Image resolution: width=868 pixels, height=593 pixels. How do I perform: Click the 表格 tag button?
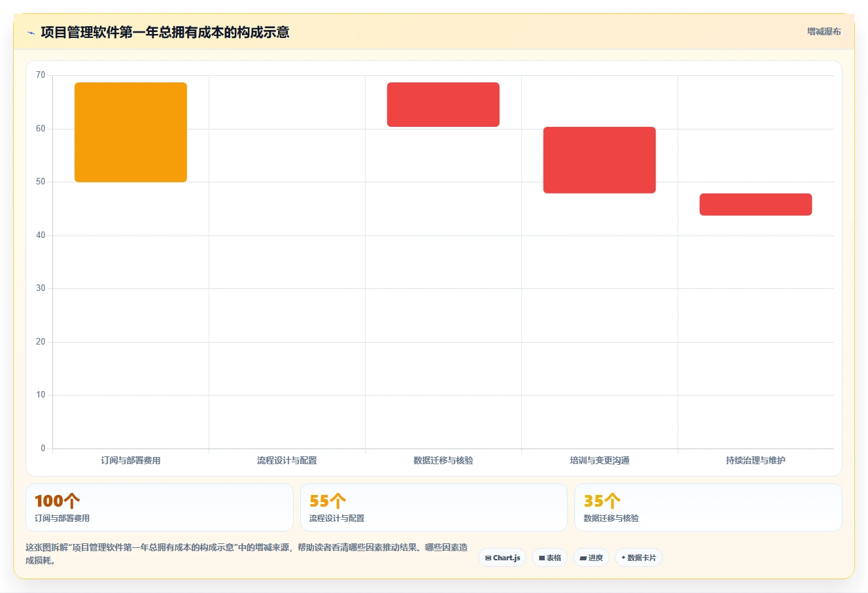click(x=549, y=558)
